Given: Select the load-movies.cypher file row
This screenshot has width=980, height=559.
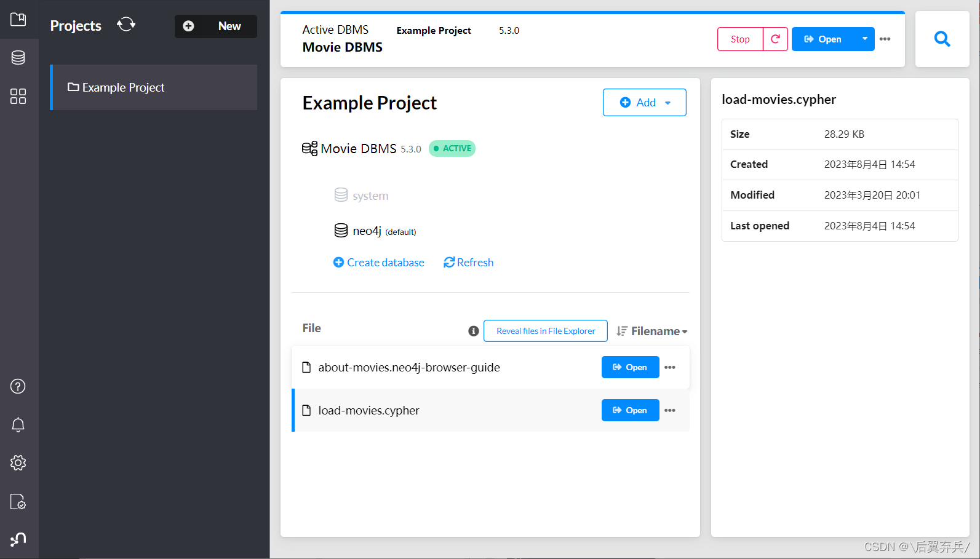Looking at the screenshot, I should pyautogui.click(x=490, y=410).
